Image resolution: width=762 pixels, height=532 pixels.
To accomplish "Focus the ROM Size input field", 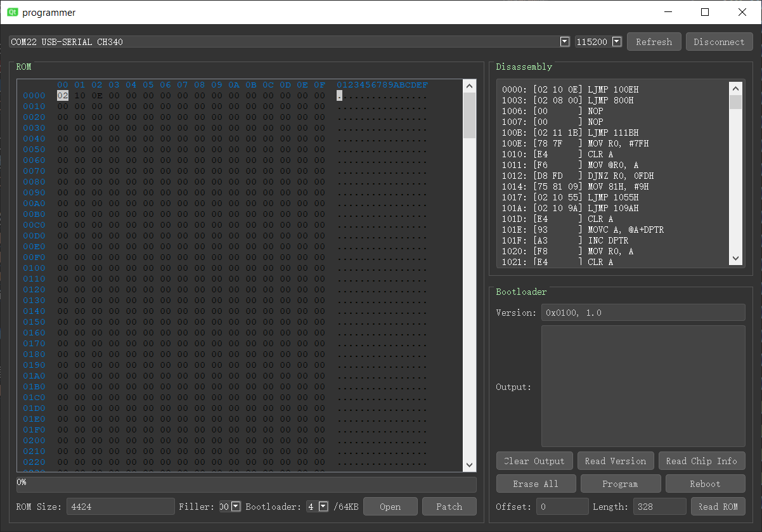I will click(120, 506).
